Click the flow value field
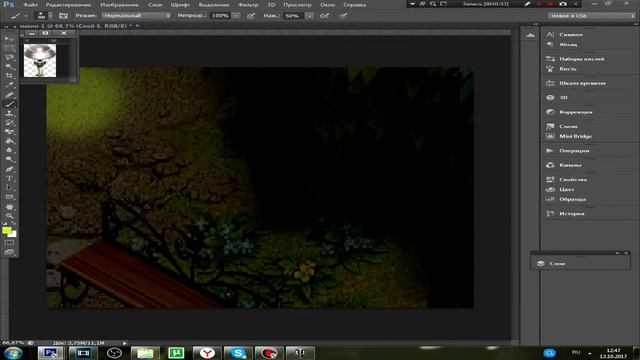 [x=294, y=16]
